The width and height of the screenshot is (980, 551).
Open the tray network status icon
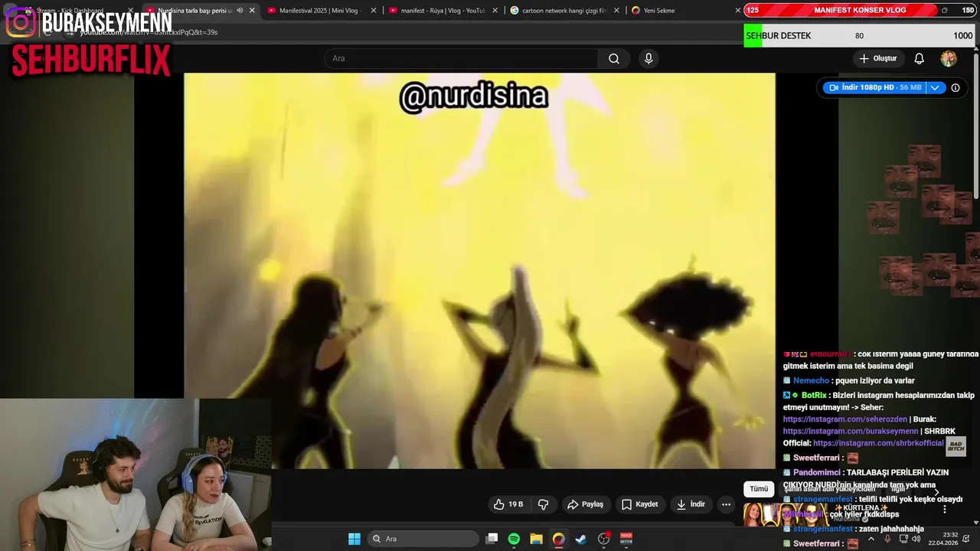(903, 539)
